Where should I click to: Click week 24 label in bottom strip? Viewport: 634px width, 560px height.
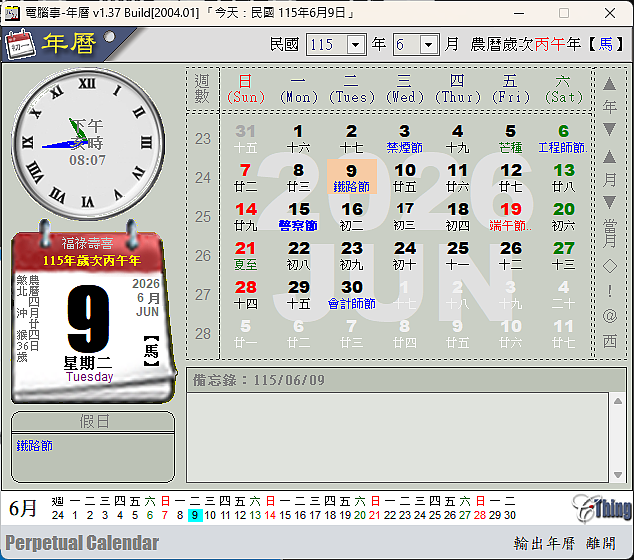pos(58,515)
